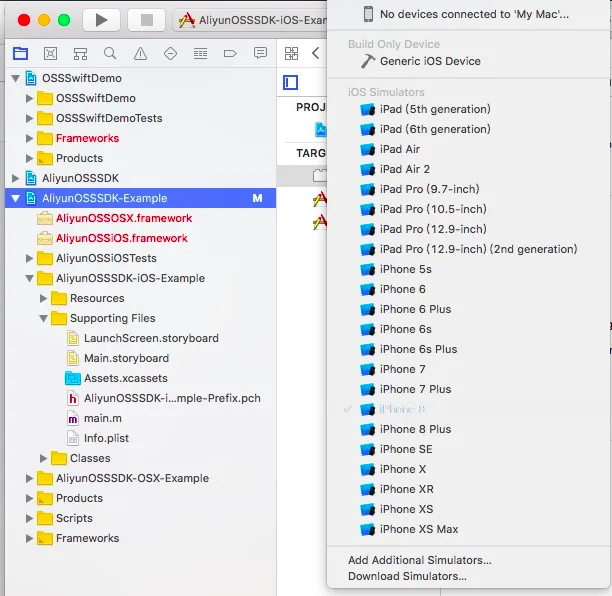The height and width of the screenshot is (596, 612).
Task: Expand the Classes folder
Action: (43, 458)
